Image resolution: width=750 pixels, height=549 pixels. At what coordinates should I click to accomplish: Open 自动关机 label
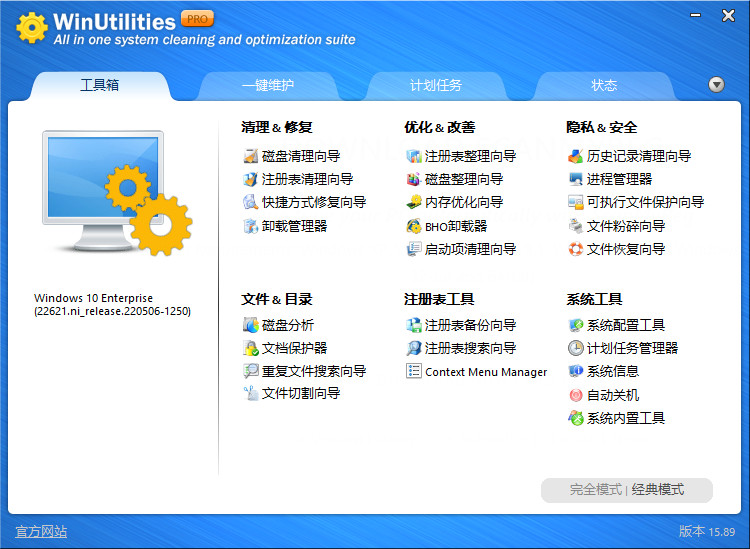pos(613,395)
